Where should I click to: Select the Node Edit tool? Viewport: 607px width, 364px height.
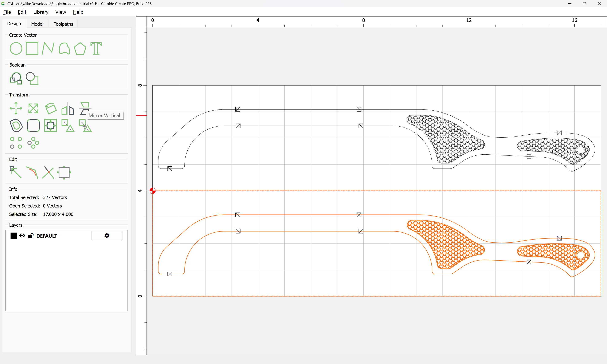point(15,172)
